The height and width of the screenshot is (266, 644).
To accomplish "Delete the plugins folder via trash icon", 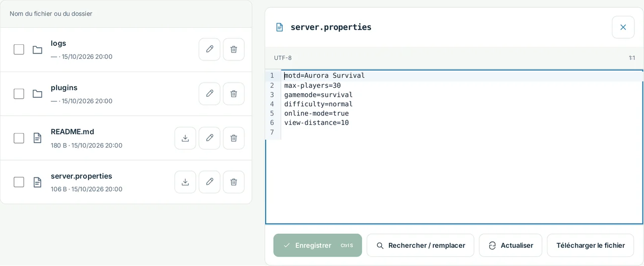I will [233, 94].
